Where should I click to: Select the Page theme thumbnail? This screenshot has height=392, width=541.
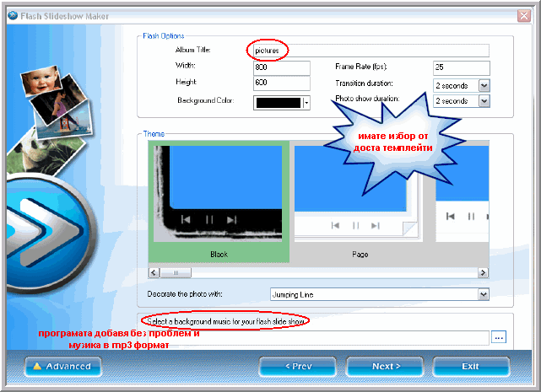pyautogui.click(x=358, y=194)
